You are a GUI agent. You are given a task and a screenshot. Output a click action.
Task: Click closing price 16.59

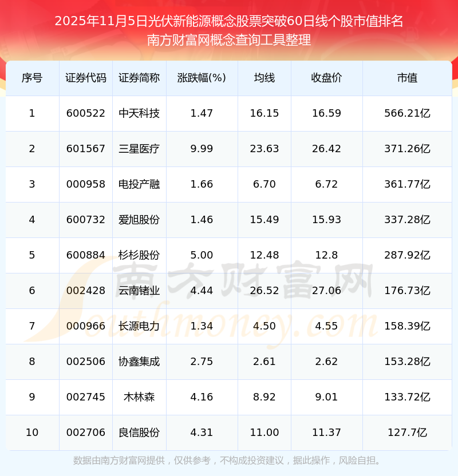(326, 113)
